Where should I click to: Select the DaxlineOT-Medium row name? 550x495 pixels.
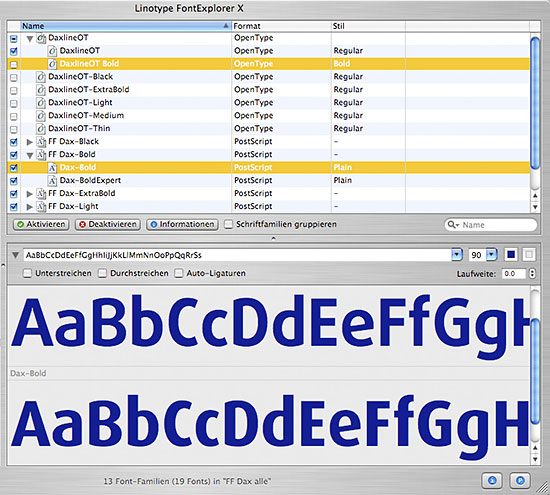click(86, 116)
